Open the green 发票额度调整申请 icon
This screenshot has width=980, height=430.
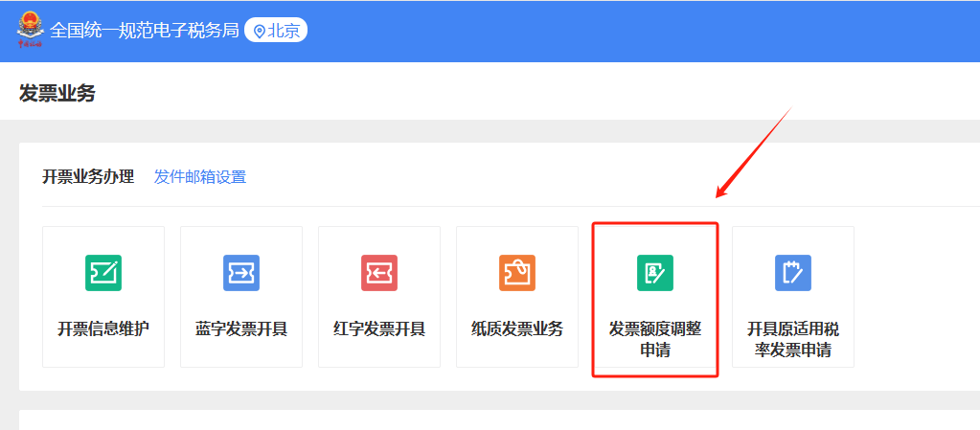(x=655, y=273)
